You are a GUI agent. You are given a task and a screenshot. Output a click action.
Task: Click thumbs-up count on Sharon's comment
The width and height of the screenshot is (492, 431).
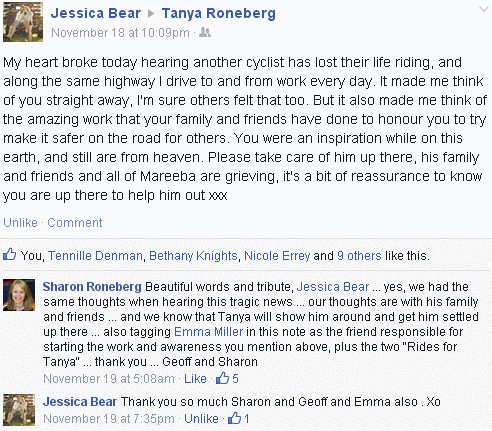[x=227, y=379]
